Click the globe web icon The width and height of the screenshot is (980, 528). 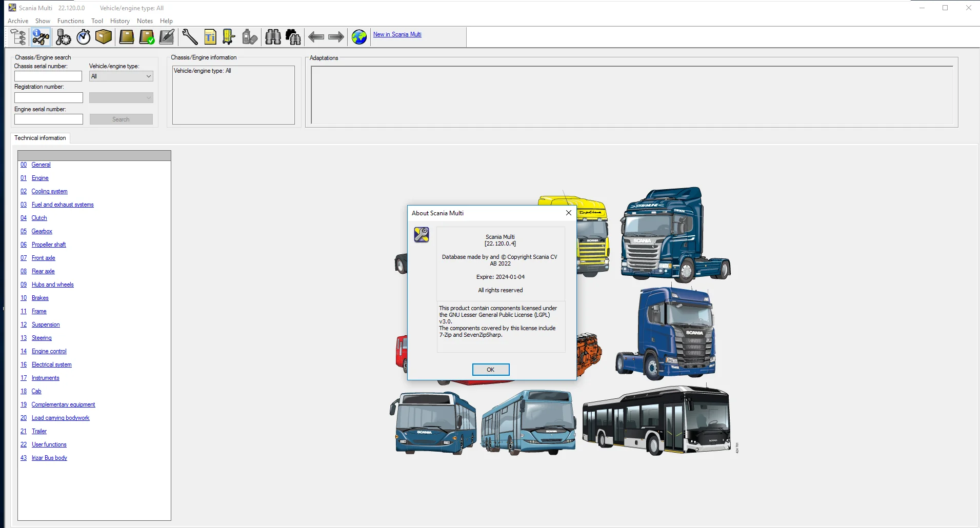(x=359, y=37)
